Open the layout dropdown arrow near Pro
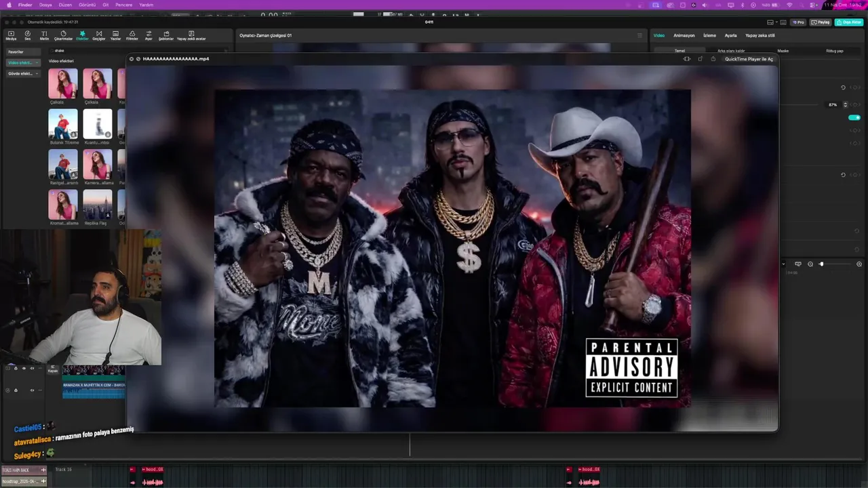The height and width of the screenshot is (488, 868). click(778, 22)
